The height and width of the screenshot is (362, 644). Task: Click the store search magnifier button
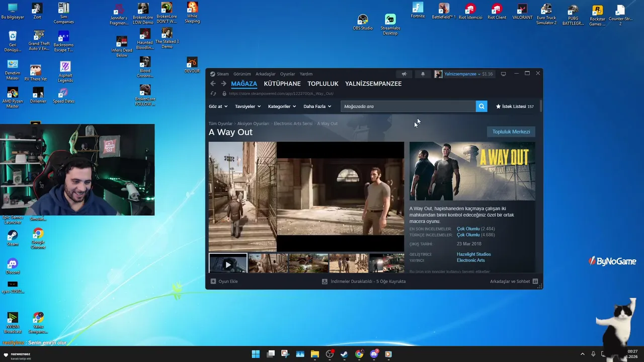pyautogui.click(x=481, y=106)
